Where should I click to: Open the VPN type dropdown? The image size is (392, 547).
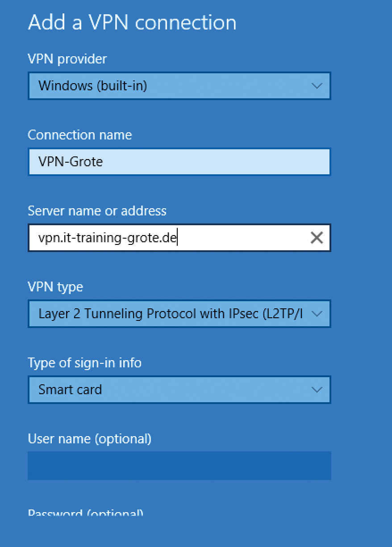click(x=179, y=314)
